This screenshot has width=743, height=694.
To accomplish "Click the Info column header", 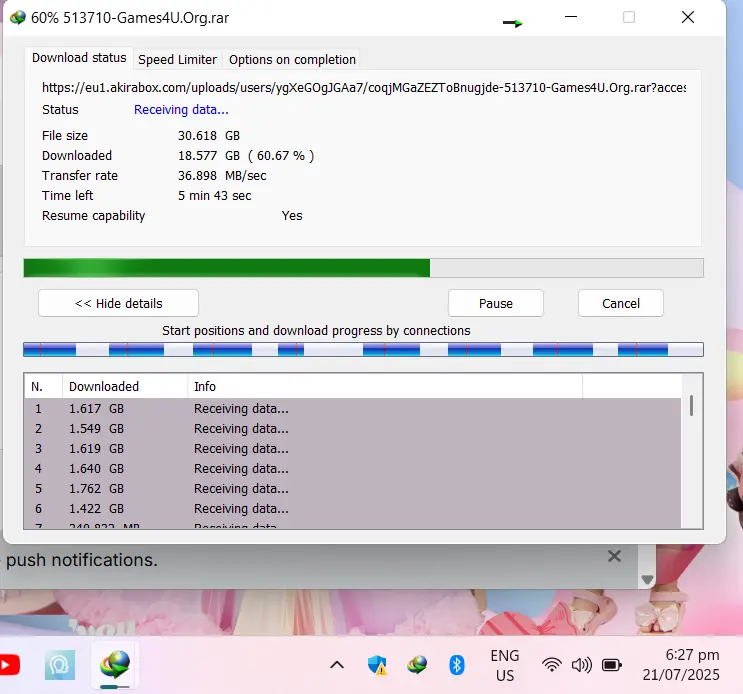I will pyautogui.click(x=385, y=387).
